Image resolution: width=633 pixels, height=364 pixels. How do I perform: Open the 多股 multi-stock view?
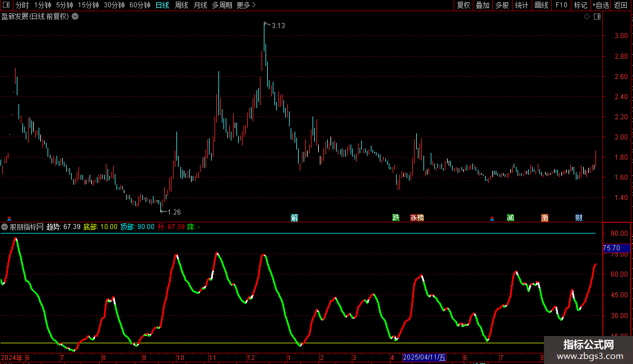coord(502,5)
